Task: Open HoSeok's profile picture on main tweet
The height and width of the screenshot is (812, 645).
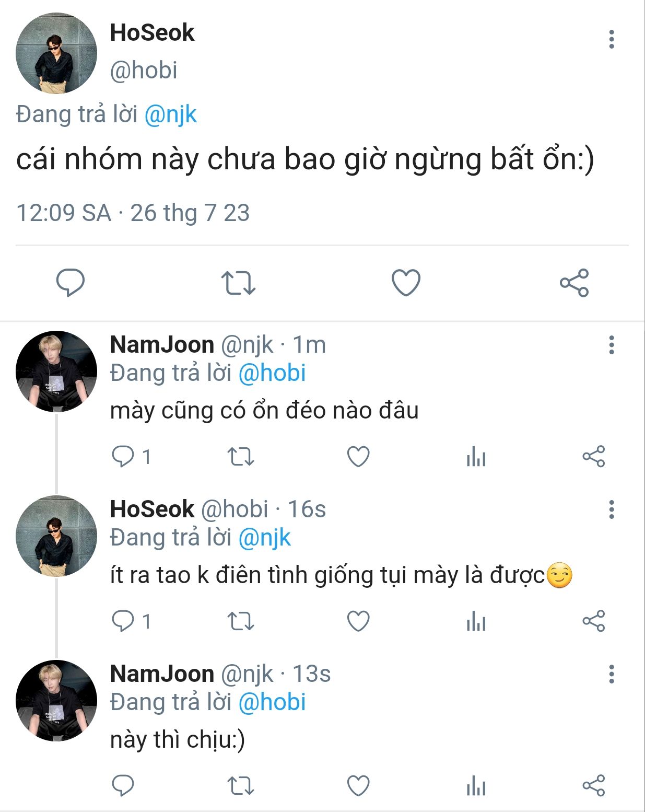Action: pyautogui.click(x=56, y=53)
